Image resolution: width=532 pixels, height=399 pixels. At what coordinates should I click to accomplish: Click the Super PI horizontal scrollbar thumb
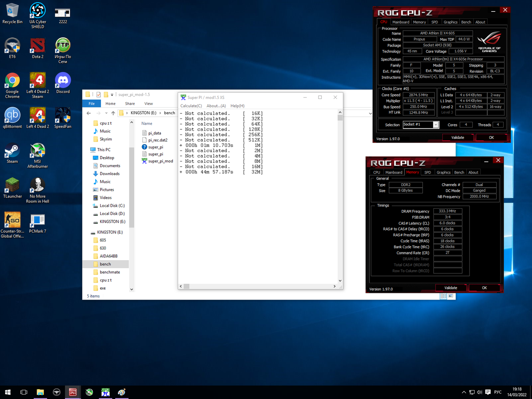[x=187, y=286]
